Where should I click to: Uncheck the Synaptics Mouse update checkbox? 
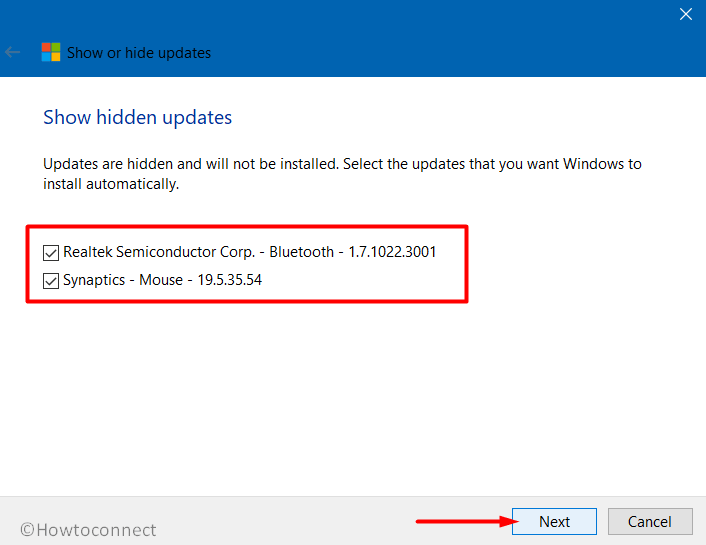coord(51,281)
